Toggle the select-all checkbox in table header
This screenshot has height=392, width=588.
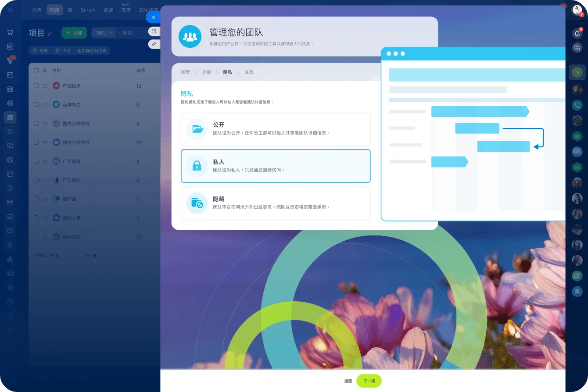36,70
